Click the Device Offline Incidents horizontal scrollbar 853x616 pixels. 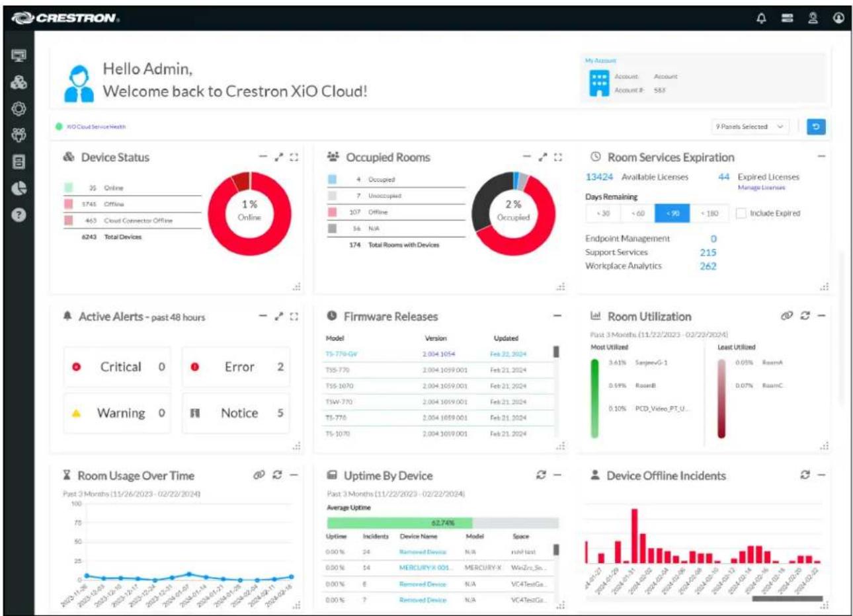(787, 599)
